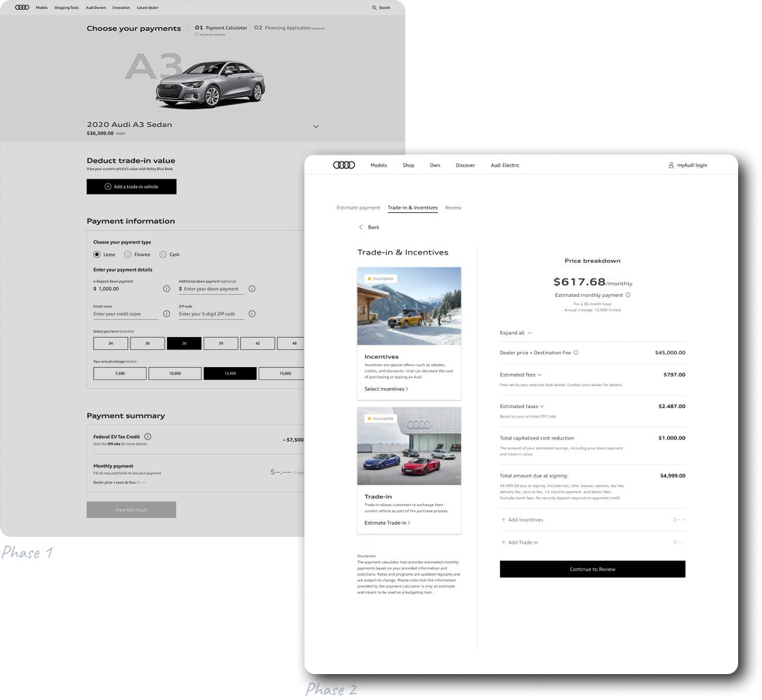Click the Audi logo in Phase 1 header

22,8
